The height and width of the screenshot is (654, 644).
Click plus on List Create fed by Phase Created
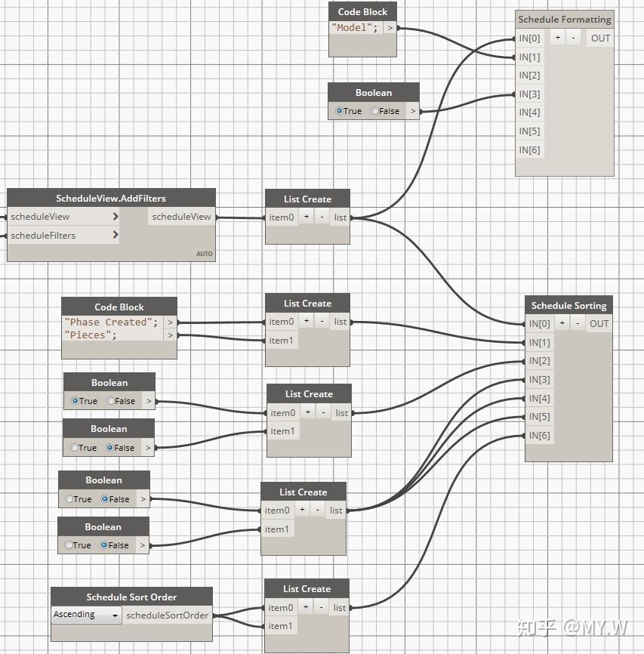pyautogui.click(x=307, y=321)
